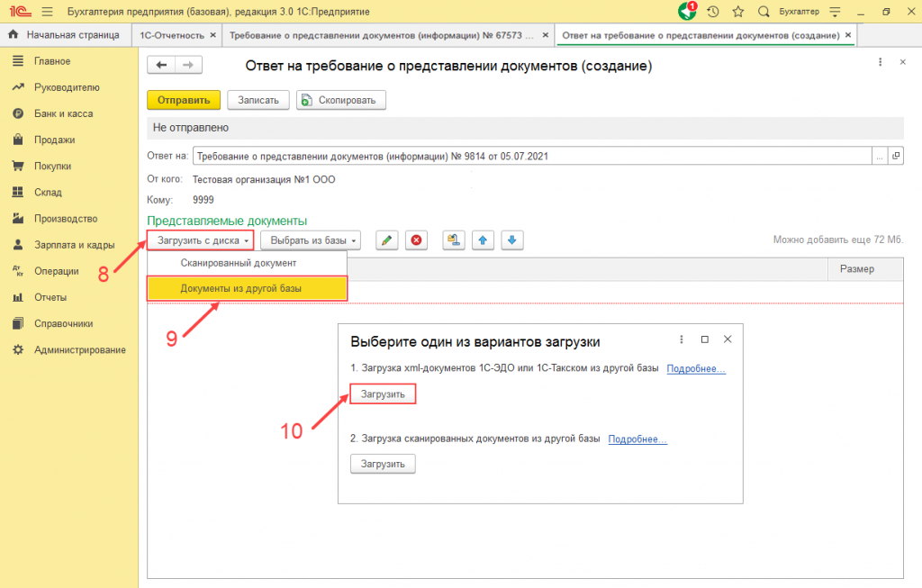Screen dimensions: 922x588
Task: Close the Ответ на требование (создание) tab
Action: [848, 35]
